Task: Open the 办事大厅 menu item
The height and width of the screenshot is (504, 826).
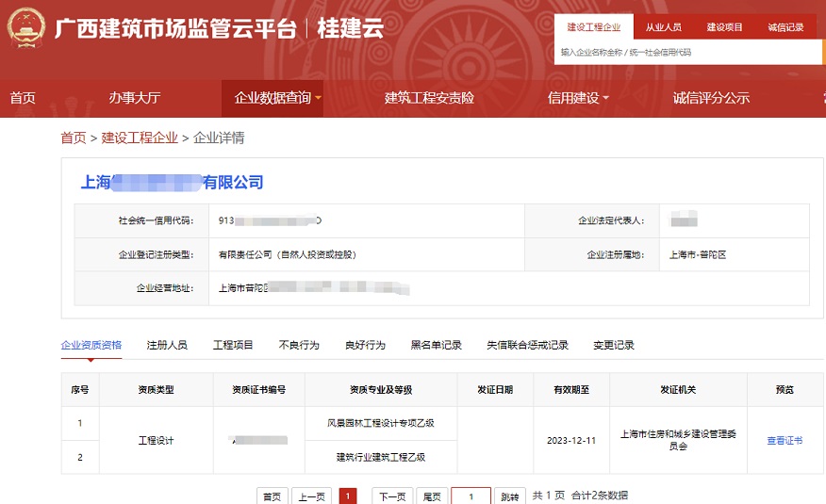Action: 134,98
